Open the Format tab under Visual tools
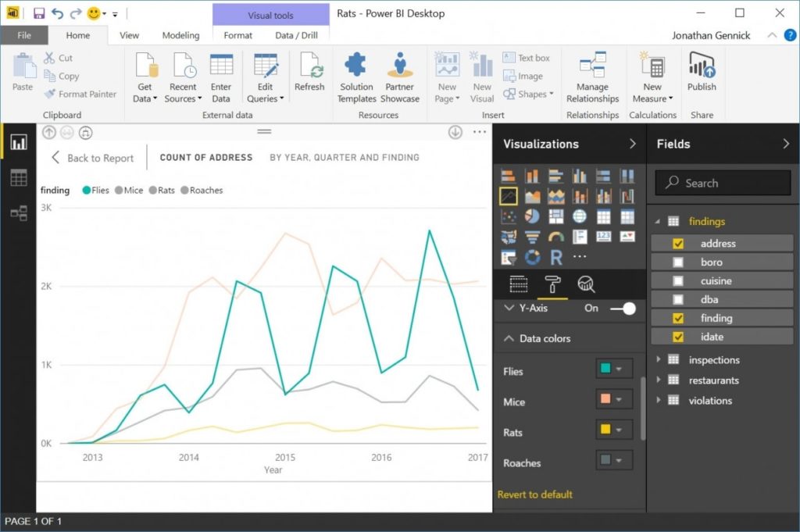The image size is (800, 532). pyautogui.click(x=237, y=34)
